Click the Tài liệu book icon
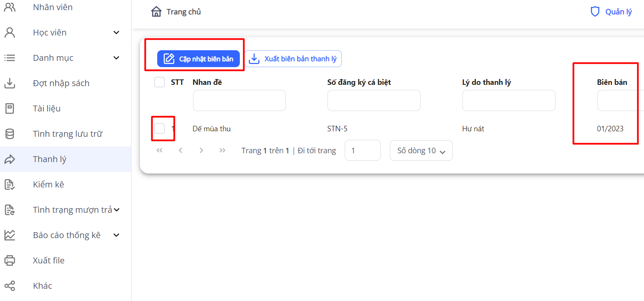The image size is (644, 301). point(9,108)
